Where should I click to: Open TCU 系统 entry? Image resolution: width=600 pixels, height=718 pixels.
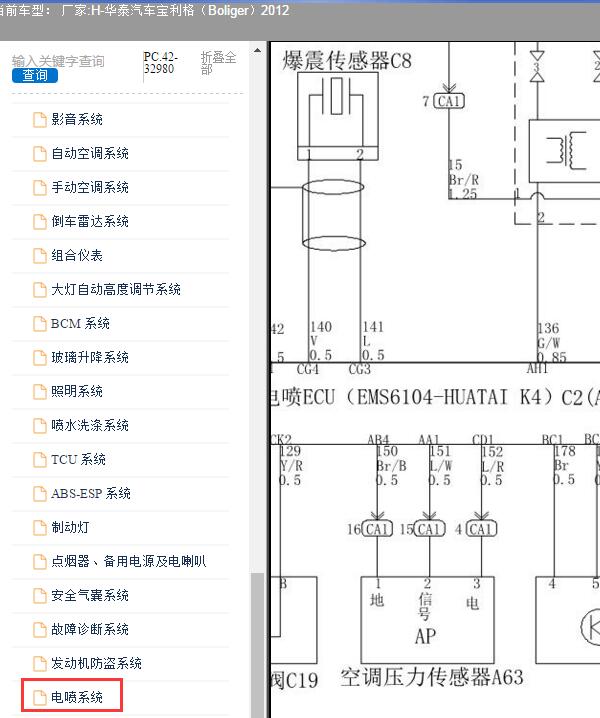[78, 459]
